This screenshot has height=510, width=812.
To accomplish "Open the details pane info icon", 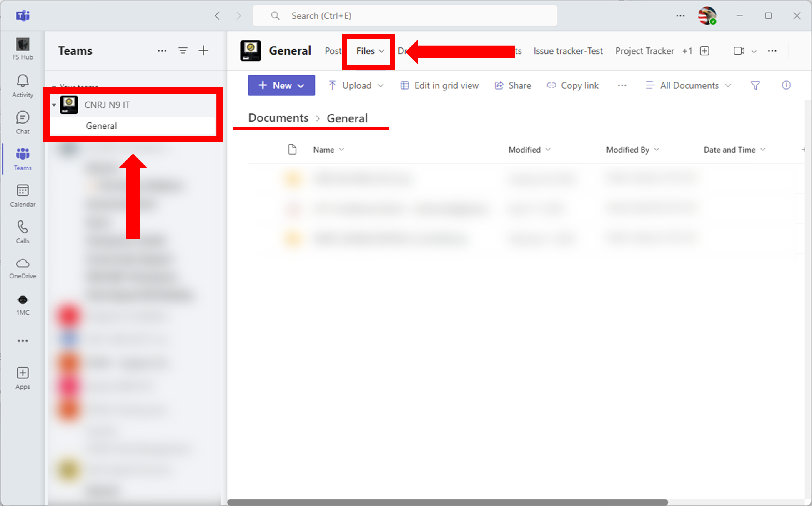I will click(786, 85).
